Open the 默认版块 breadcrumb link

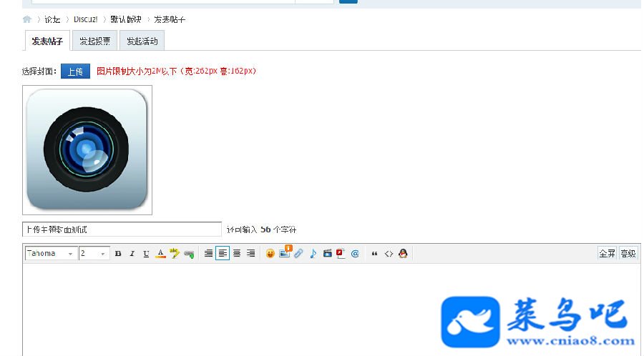pos(126,19)
